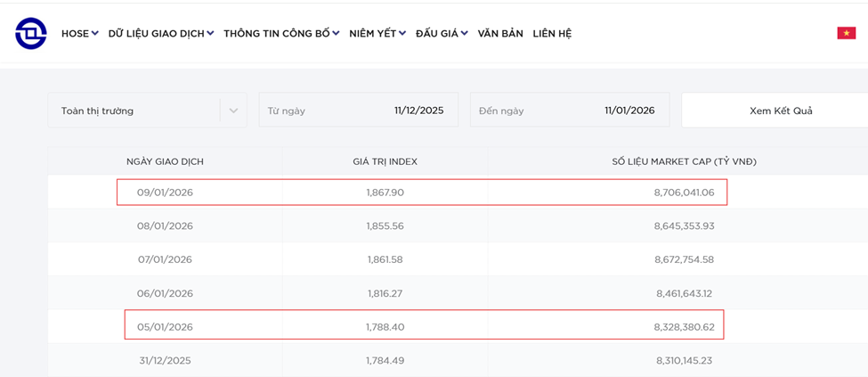The width and height of the screenshot is (868, 377).
Task: Go to the Văn Bản page
Action: (x=500, y=34)
